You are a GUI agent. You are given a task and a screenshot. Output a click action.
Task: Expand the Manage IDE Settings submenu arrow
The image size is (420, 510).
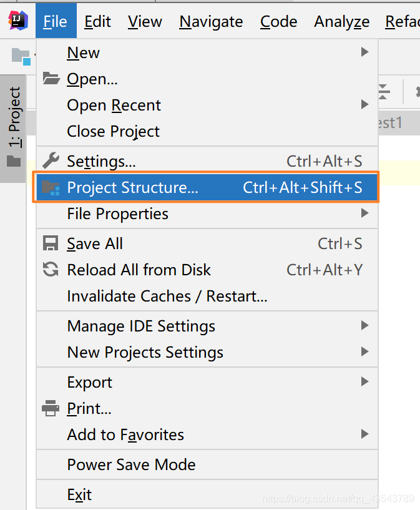coord(365,326)
